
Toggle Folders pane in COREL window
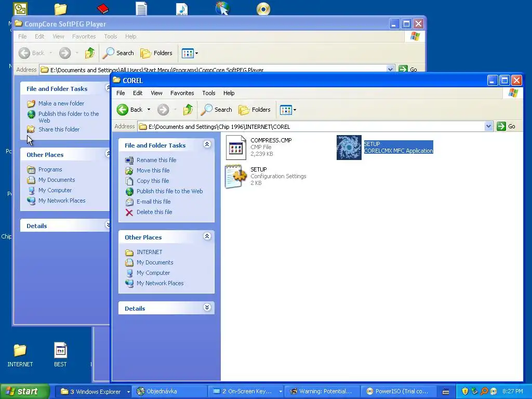pyautogui.click(x=255, y=110)
